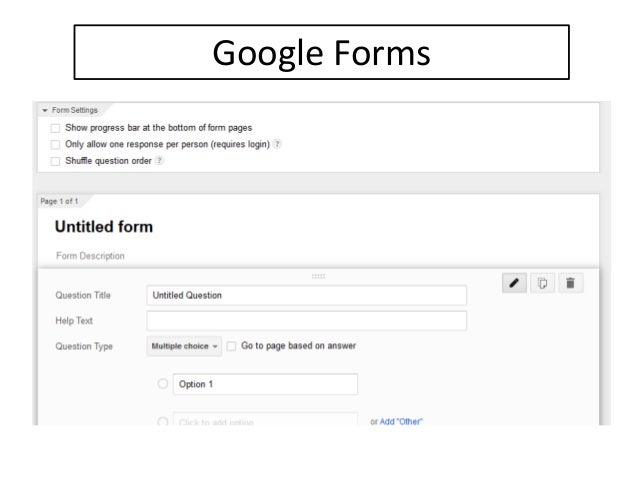Select the Option 1 radio button
This screenshot has height=479, width=638.
162,384
